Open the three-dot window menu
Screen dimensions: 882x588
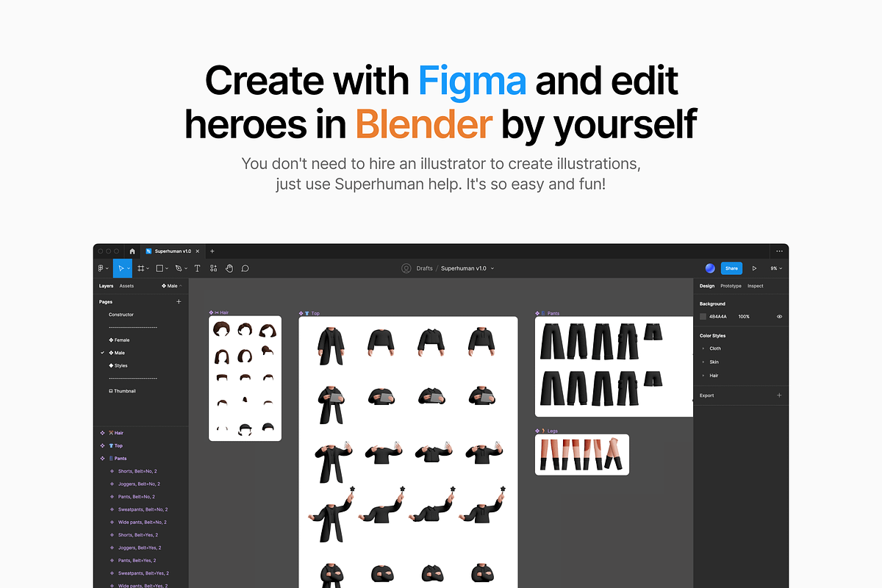[779, 251]
